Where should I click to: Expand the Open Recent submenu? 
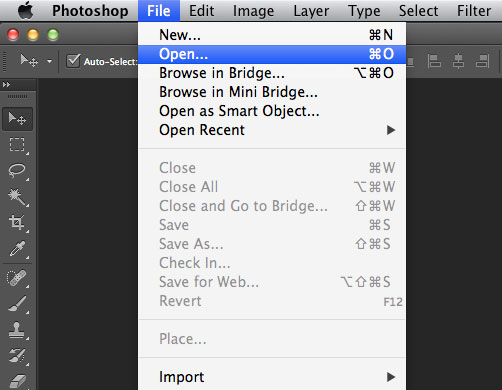point(272,130)
